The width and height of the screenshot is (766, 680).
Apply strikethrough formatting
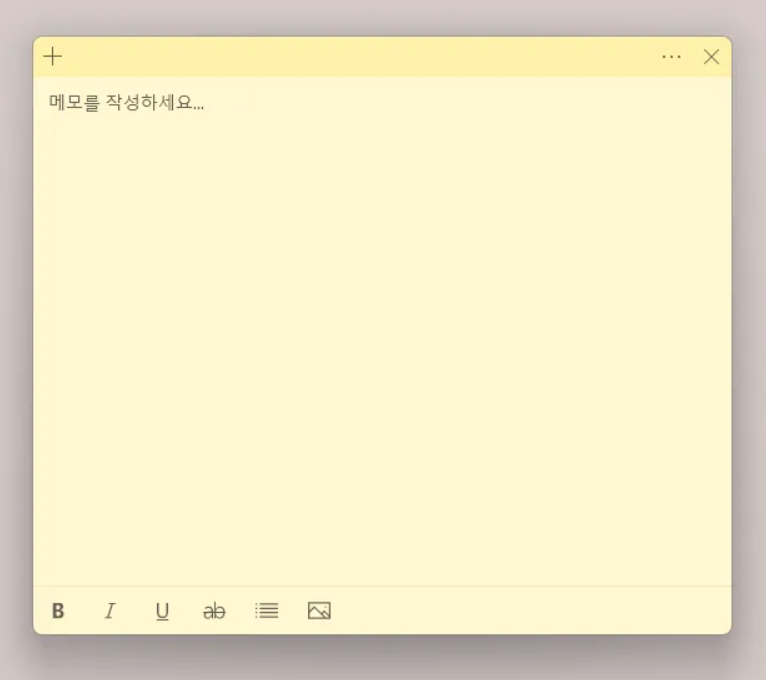tap(214, 611)
